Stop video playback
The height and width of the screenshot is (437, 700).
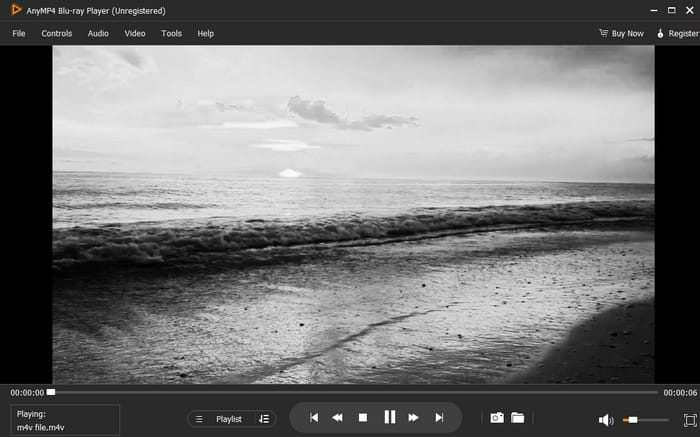[363, 418]
